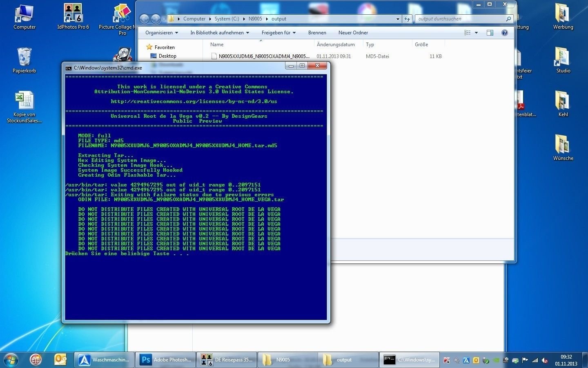Switch to the N9005 folder taskbar button
Image resolution: width=588 pixels, height=368 pixels.
pyautogui.click(x=288, y=360)
